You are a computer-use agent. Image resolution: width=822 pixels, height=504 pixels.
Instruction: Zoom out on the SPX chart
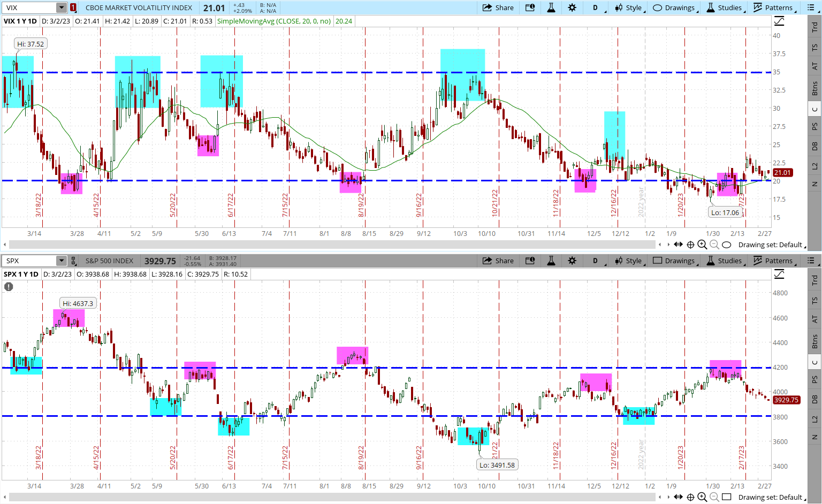coord(714,497)
